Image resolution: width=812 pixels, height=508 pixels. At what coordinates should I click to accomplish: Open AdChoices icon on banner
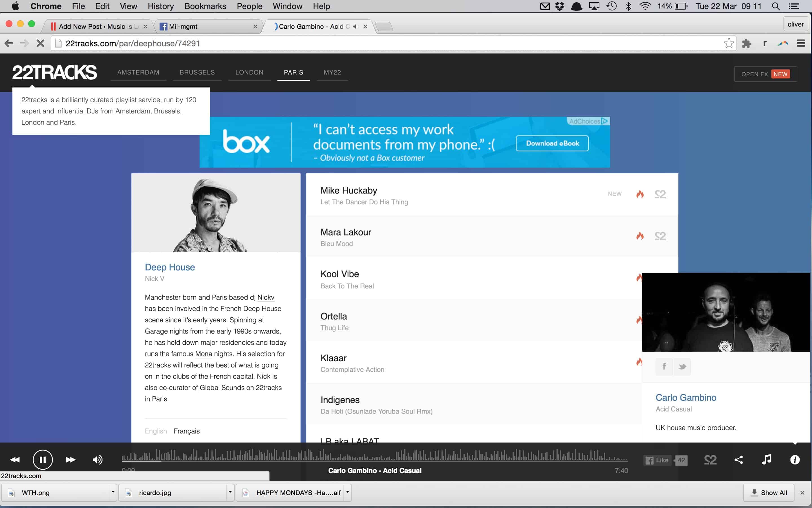click(x=605, y=121)
